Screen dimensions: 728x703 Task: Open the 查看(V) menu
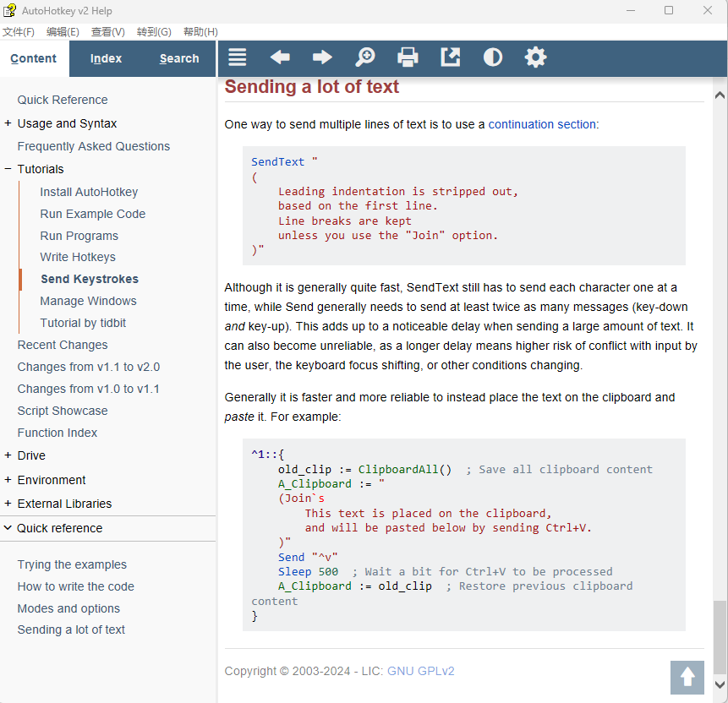(x=107, y=32)
